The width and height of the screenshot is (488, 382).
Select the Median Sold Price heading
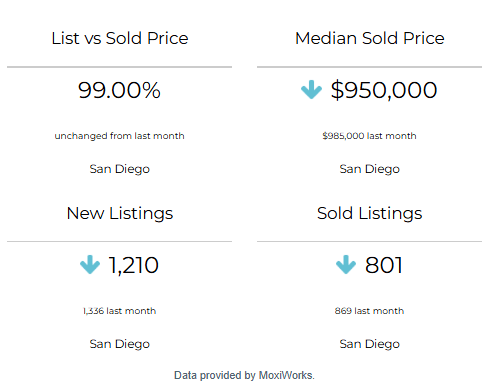tap(370, 38)
